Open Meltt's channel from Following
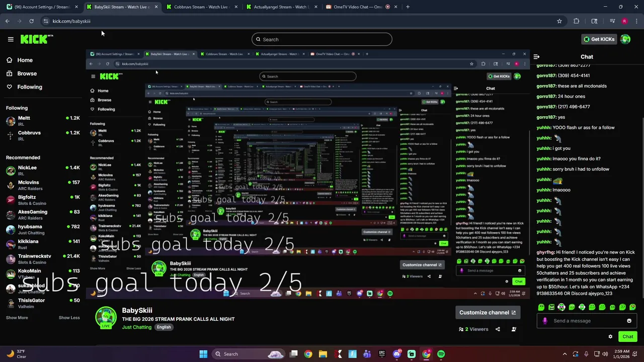The height and width of the screenshot is (362, 644). pyautogui.click(x=43, y=121)
